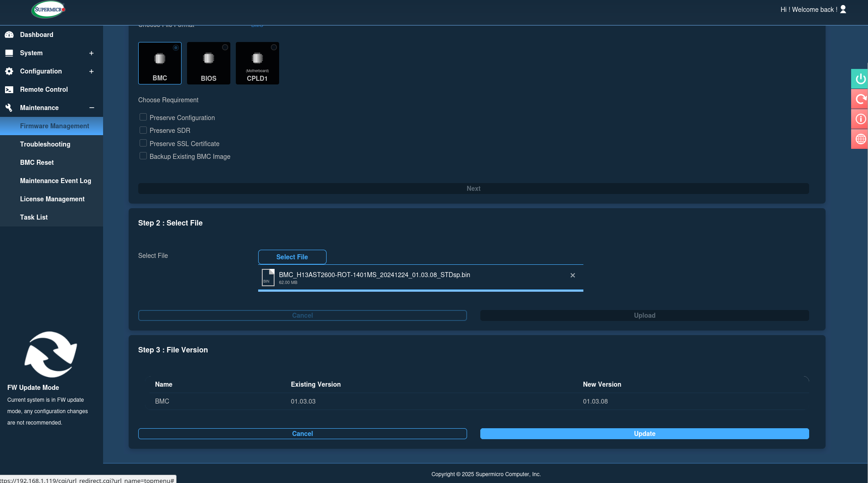
Task: Click the Select File button
Action: point(292,257)
